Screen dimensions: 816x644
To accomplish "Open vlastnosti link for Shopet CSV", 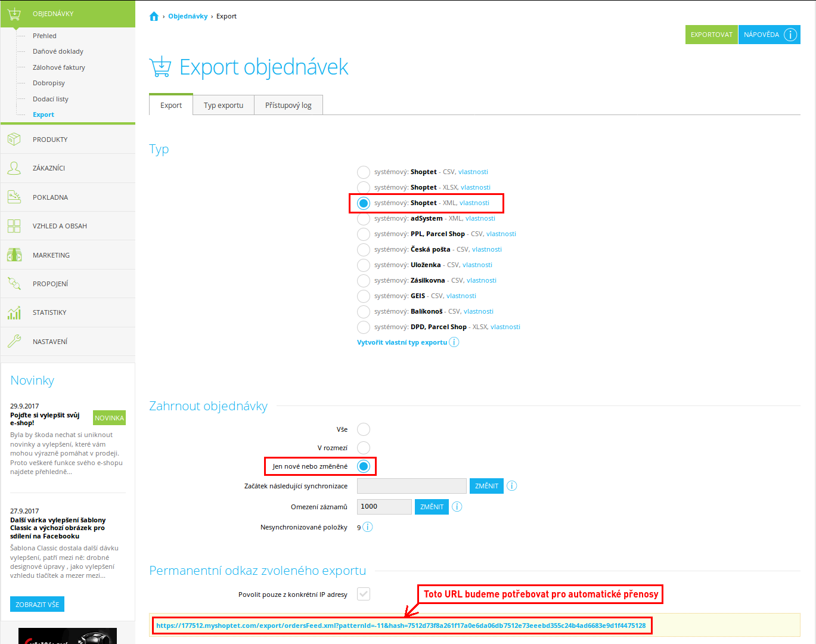I will pyautogui.click(x=473, y=172).
